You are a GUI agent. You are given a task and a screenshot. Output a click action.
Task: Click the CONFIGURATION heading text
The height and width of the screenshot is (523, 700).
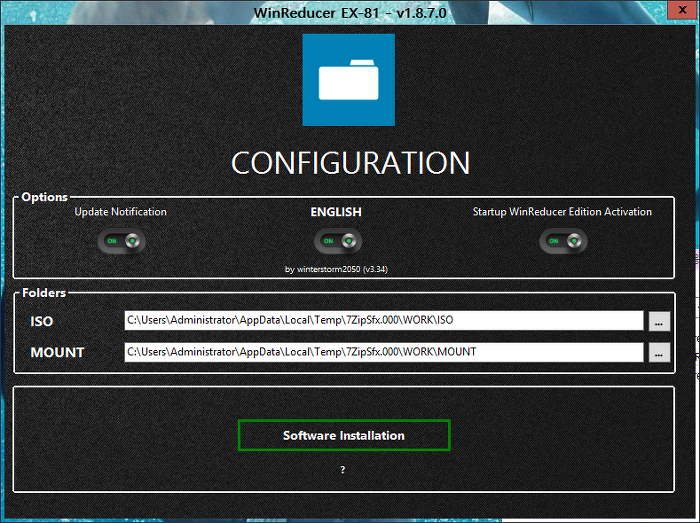click(x=350, y=163)
